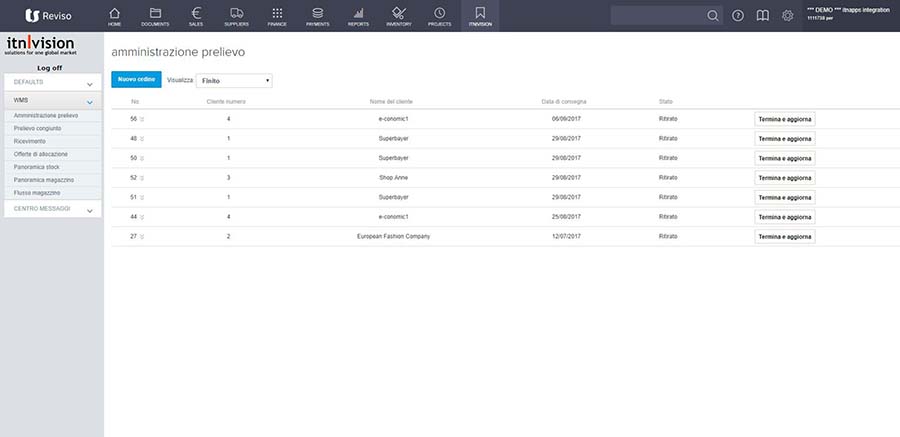Screen dimensions: 900x437
Task: Open the Inventory icon
Action: (399, 15)
